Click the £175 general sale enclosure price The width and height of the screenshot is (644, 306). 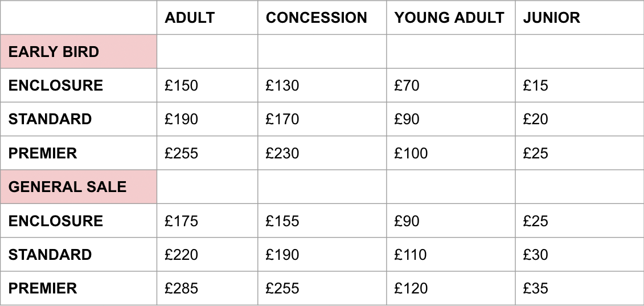tap(207, 221)
